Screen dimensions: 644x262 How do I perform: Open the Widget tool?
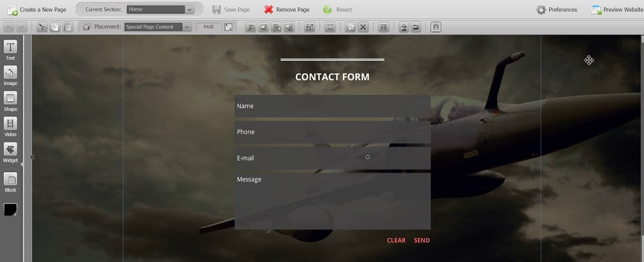[x=11, y=151]
